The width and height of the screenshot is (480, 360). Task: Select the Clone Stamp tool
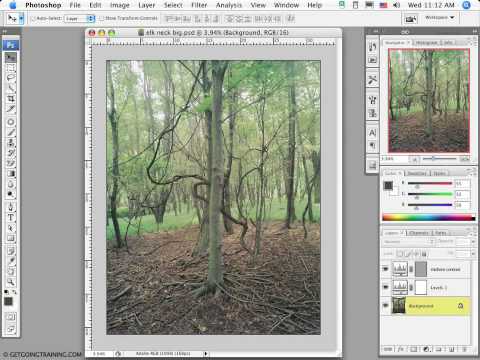[11, 143]
